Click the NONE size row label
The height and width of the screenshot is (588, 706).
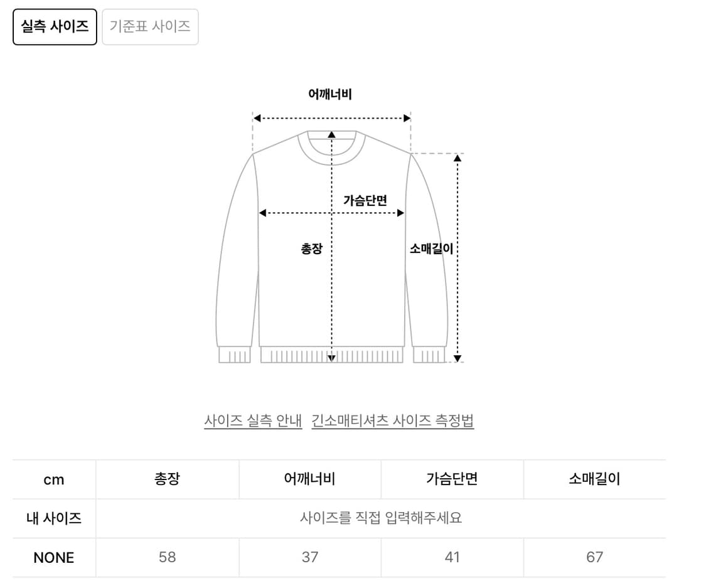click(x=54, y=557)
